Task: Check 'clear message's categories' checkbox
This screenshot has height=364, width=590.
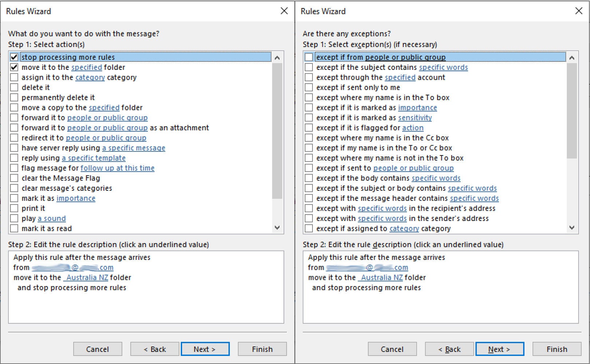Action: [14, 188]
